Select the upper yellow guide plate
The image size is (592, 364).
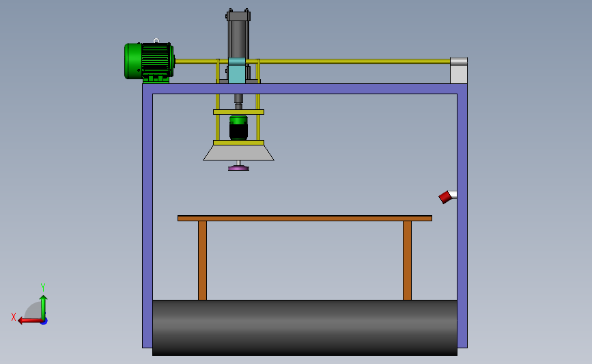[x=238, y=112]
